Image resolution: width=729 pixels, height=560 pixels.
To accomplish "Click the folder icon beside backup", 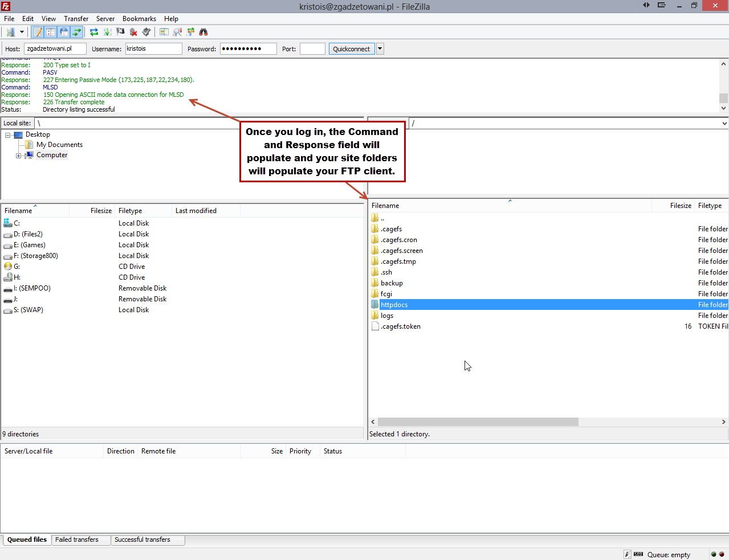I will [x=374, y=283].
